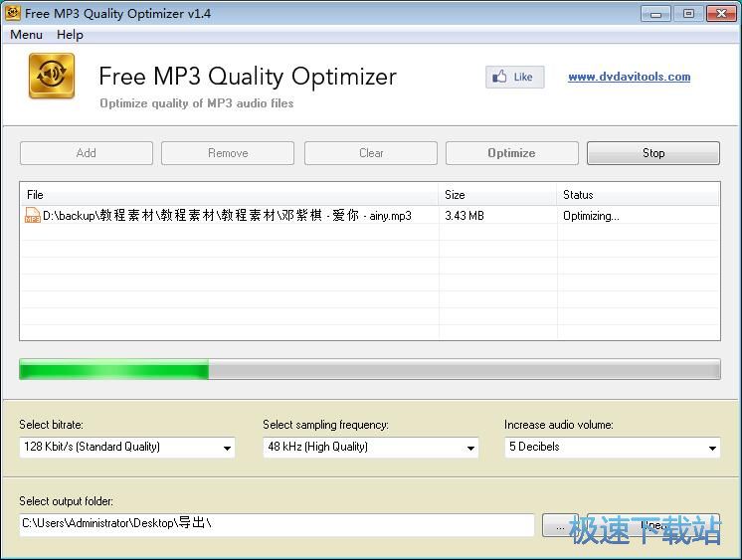Screen dimensions: 742x560
Task: Sort by the File column header
Action: pyautogui.click(x=229, y=195)
